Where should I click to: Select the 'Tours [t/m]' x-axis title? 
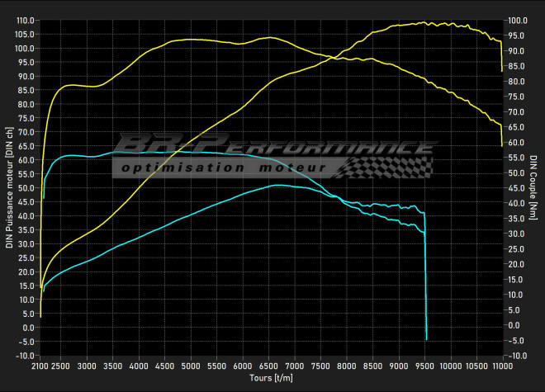tap(272, 378)
